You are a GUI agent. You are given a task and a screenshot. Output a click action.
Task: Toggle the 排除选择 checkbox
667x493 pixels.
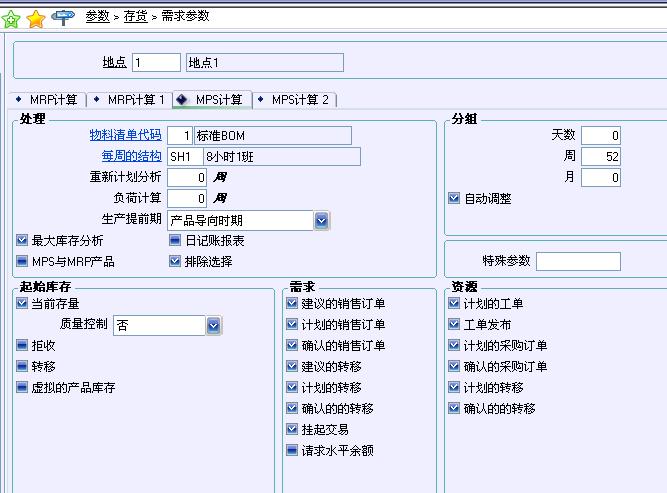(175, 262)
